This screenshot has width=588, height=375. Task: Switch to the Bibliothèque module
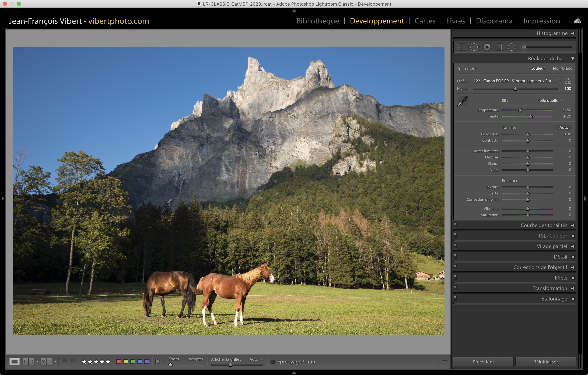(317, 21)
